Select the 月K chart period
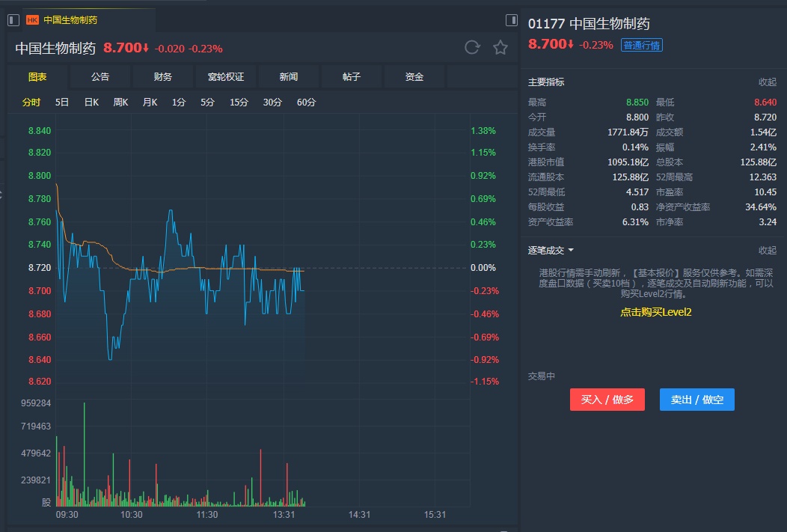787x532 pixels. pos(150,103)
